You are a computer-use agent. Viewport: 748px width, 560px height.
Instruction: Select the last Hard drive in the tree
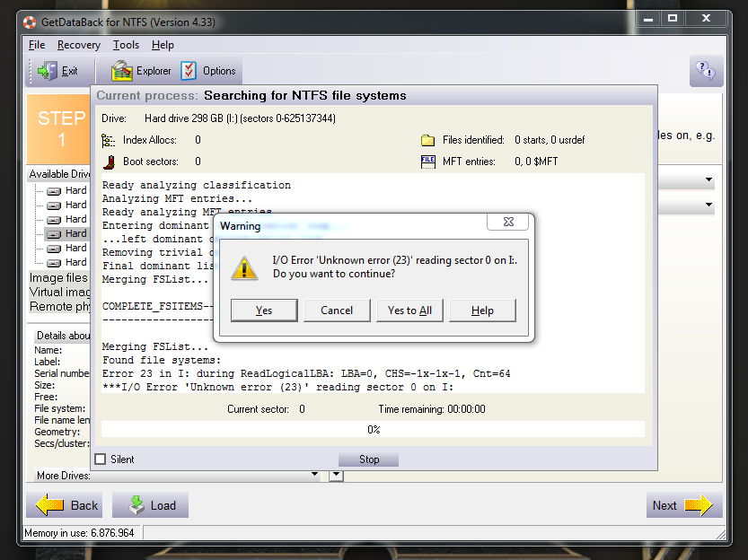[x=66, y=262]
